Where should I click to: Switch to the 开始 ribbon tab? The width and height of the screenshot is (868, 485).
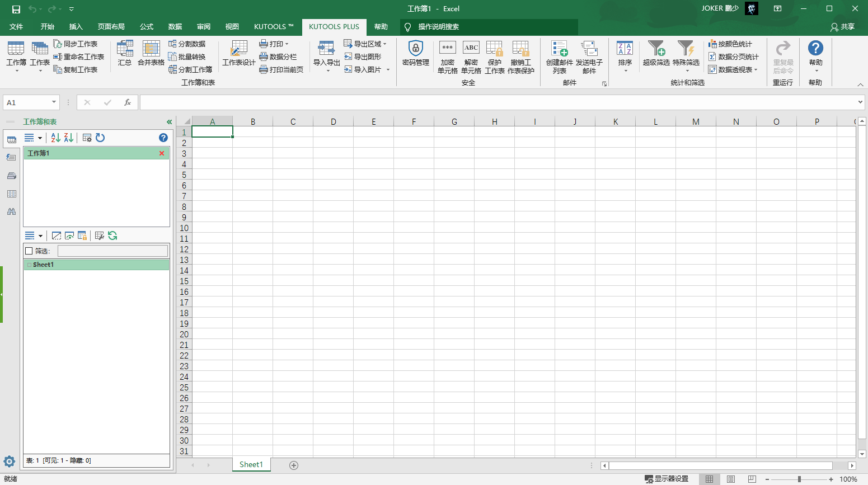coord(47,26)
